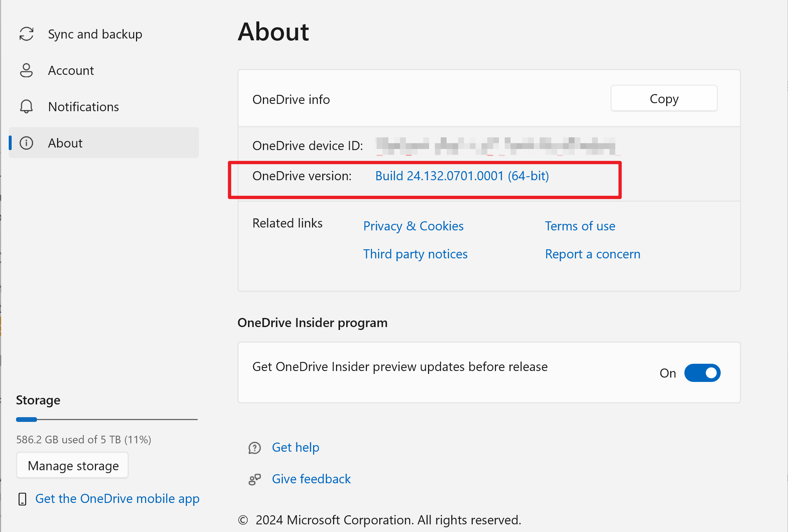Click the Related links label
Viewport: 788px width, 532px height.
(x=287, y=223)
